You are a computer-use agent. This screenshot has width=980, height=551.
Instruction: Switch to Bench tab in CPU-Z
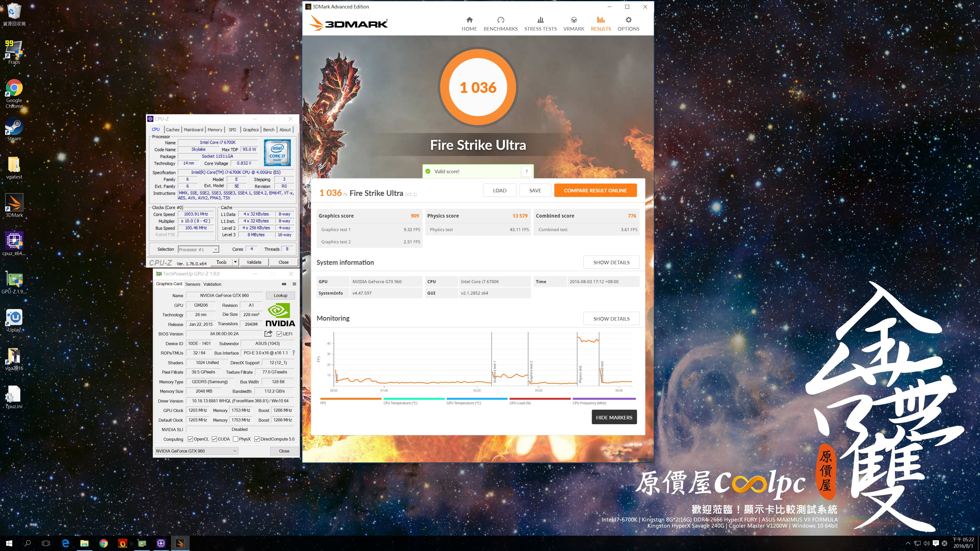(268, 130)
